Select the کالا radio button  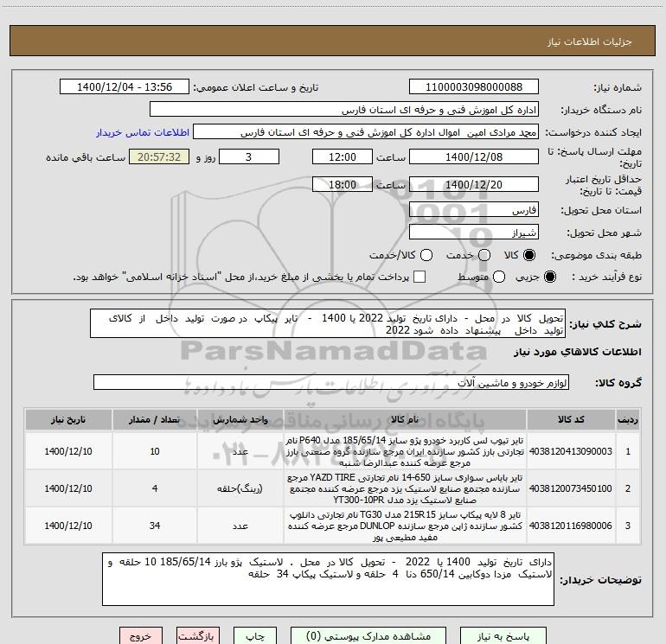click(529, 255)
